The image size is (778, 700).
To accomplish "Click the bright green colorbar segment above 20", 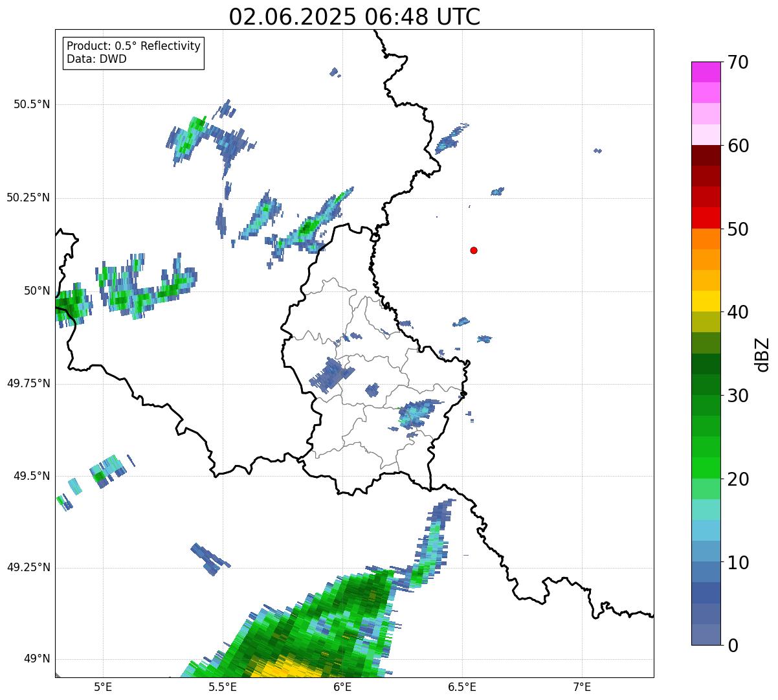I will coord(706,468).
